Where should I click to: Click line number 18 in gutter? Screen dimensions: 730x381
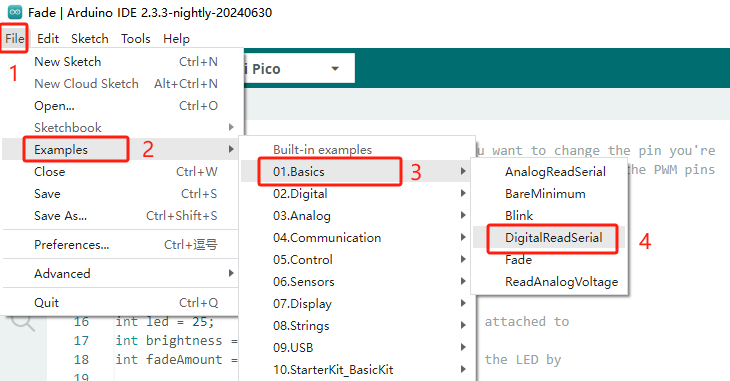[81, 360]
